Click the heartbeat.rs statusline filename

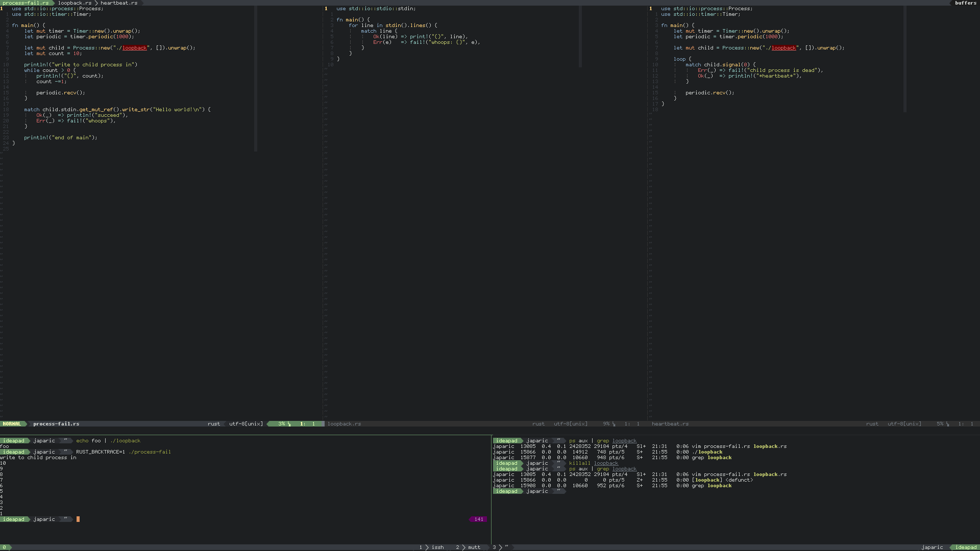click(x=670, y=424)
